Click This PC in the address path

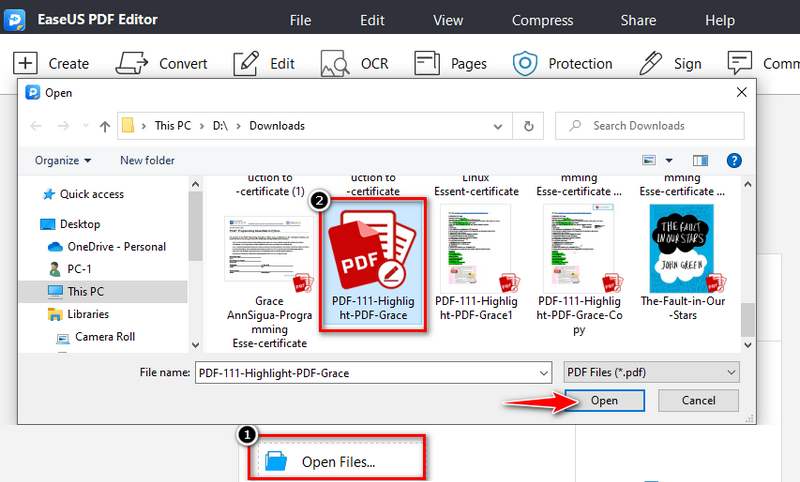tap(172, 125)
